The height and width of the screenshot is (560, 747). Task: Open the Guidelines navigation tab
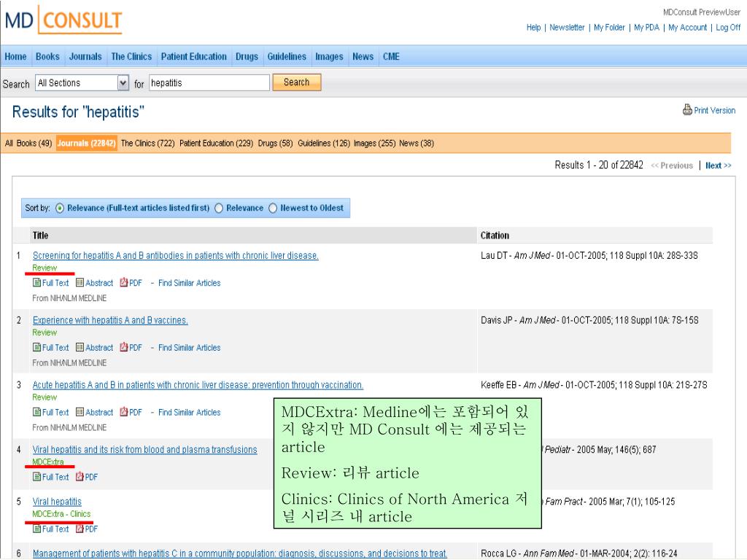point(287,56)
